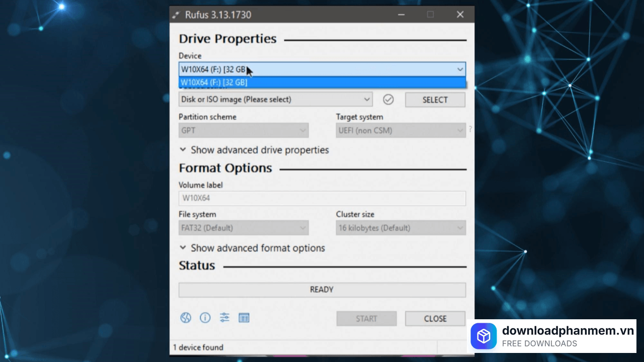The height and width of the screenshot is (362, 644).
Task: Click the "1 device found" status text
Action: tap(198, 347)
